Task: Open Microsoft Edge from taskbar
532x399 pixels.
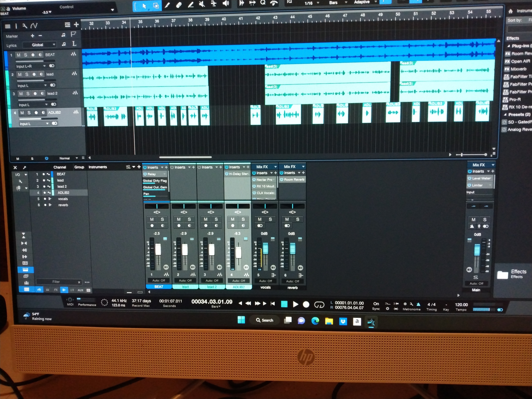Action: pos(315,321)
